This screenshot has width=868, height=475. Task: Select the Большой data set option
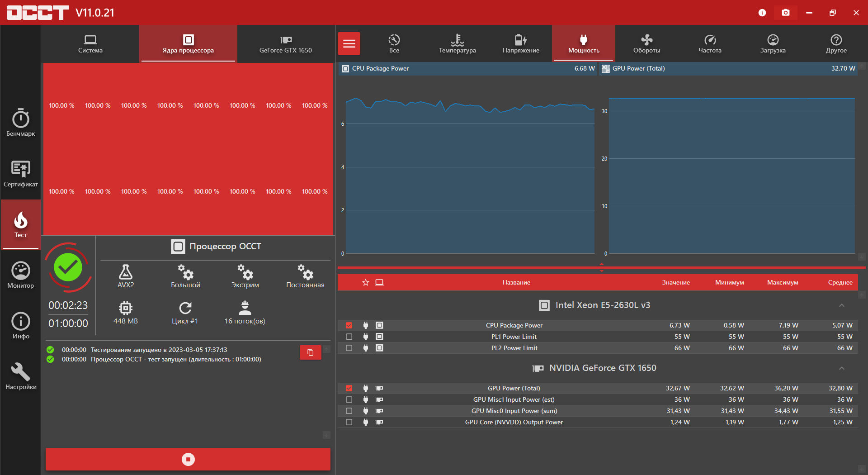coord(185,276)
